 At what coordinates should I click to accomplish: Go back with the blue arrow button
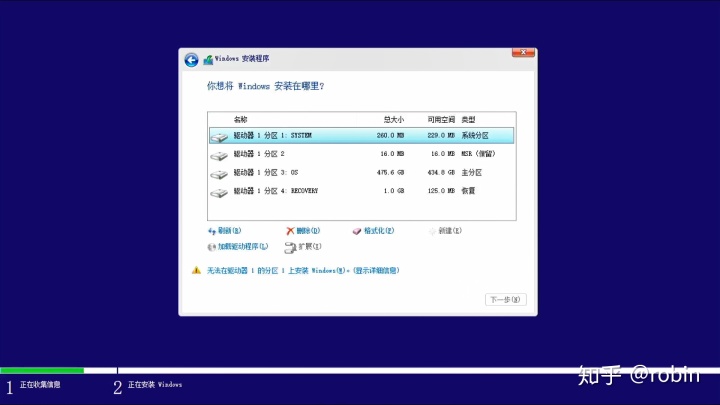tap(191, 60)
